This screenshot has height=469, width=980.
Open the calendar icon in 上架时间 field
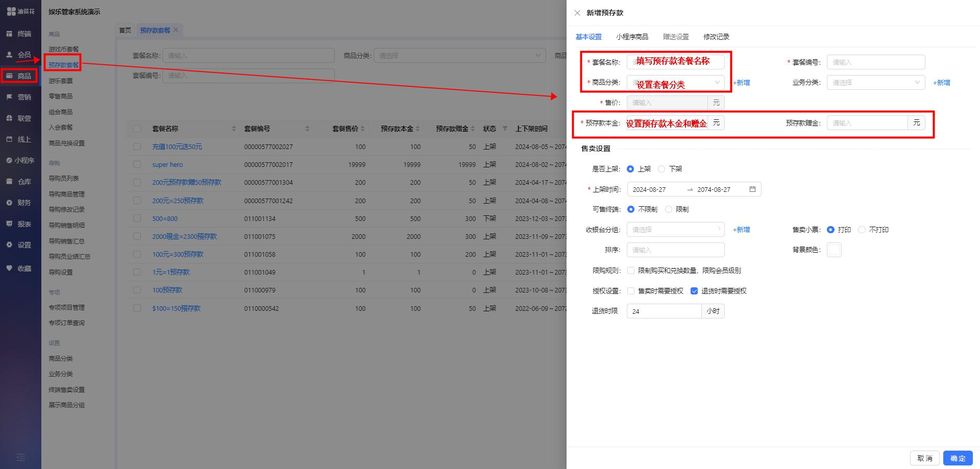[752, 189]
